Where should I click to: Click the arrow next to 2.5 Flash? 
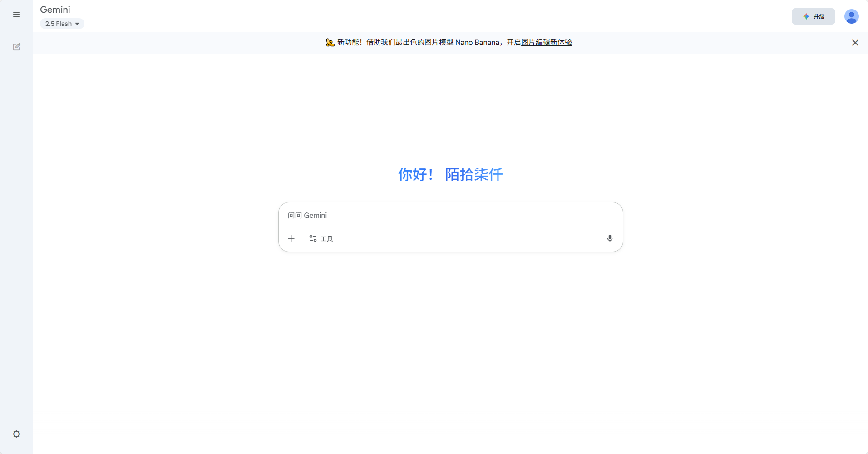coord(77,24)
